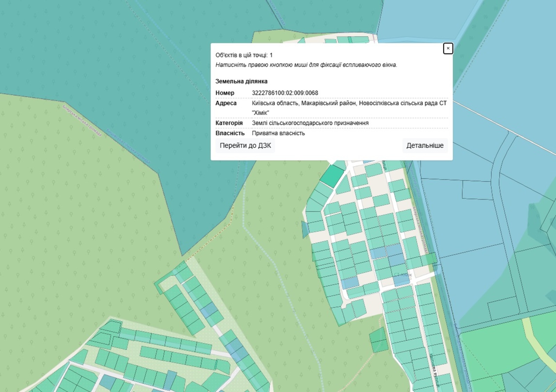Click the 'Категорія' field label
This screenshot has height=392, width=556.
229,123
